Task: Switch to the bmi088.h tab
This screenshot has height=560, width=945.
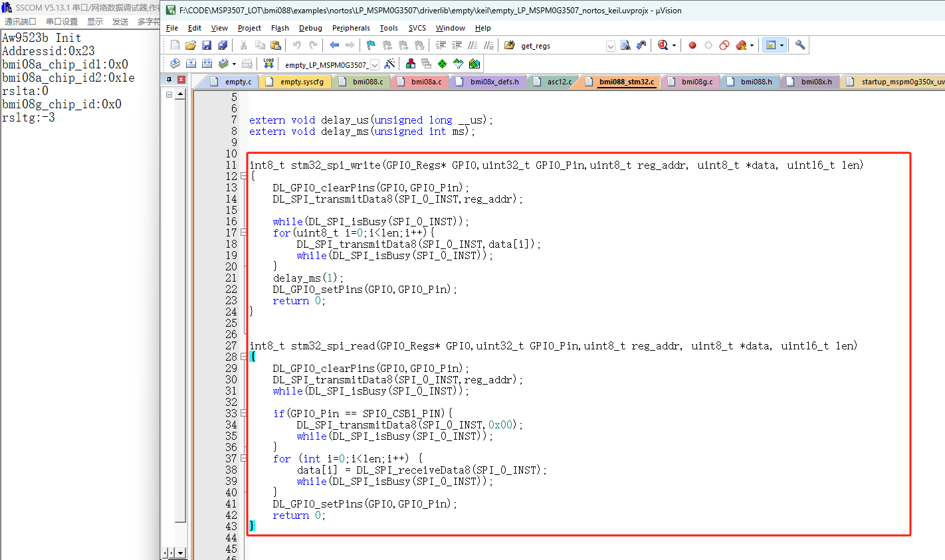Action: click(750, 82)
